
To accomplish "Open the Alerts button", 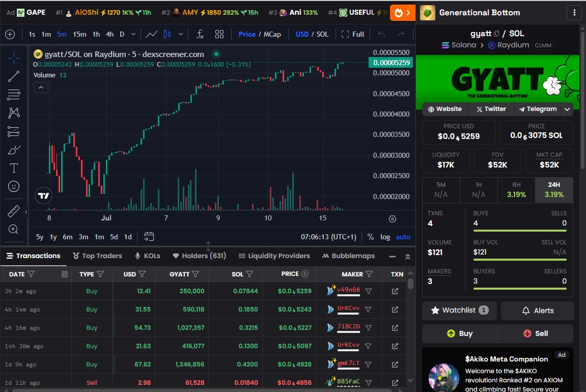I will (x=538, y=311).
